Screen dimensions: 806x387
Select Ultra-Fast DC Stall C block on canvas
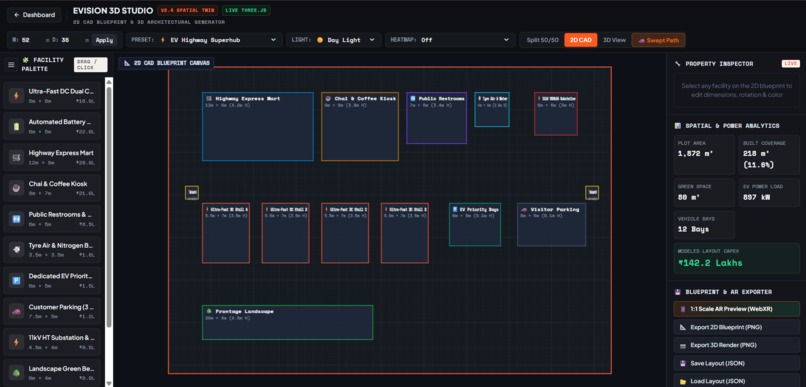tap(345, 233)
